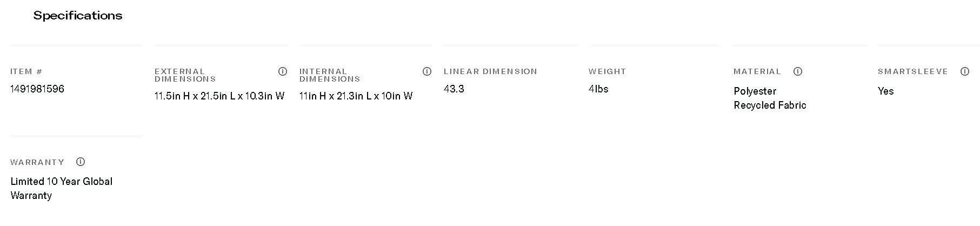Click the Linear Dimension label

coord(490,71)
